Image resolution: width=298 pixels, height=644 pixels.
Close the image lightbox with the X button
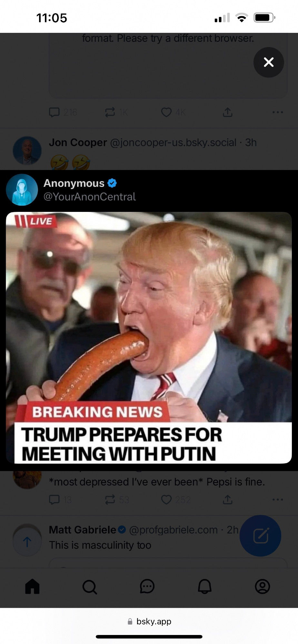[x=269, y=62]
